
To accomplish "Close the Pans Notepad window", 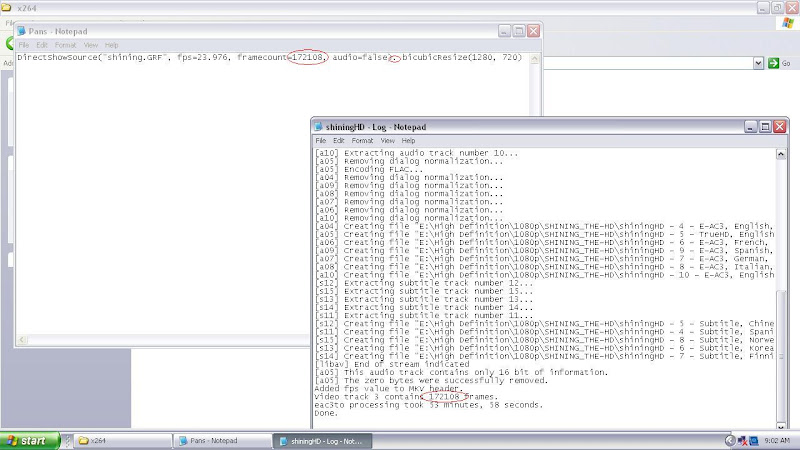I will [534, 31].
